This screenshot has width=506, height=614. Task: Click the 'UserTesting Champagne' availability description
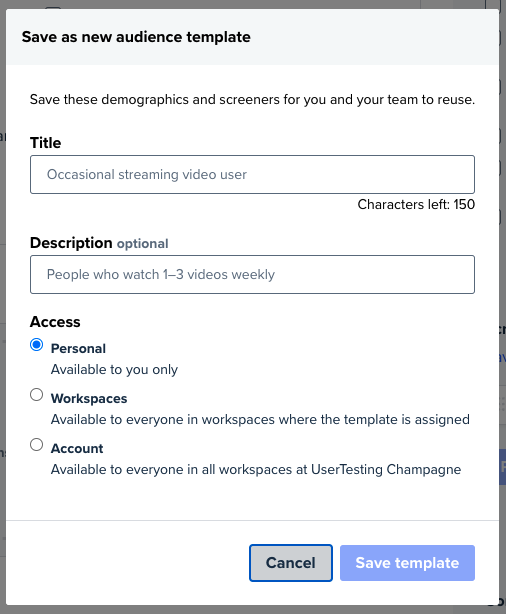pyautogui.click(x=256, y=469)
